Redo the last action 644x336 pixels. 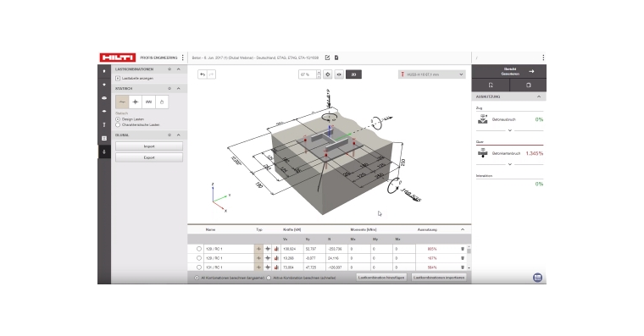tap(212, 74)
